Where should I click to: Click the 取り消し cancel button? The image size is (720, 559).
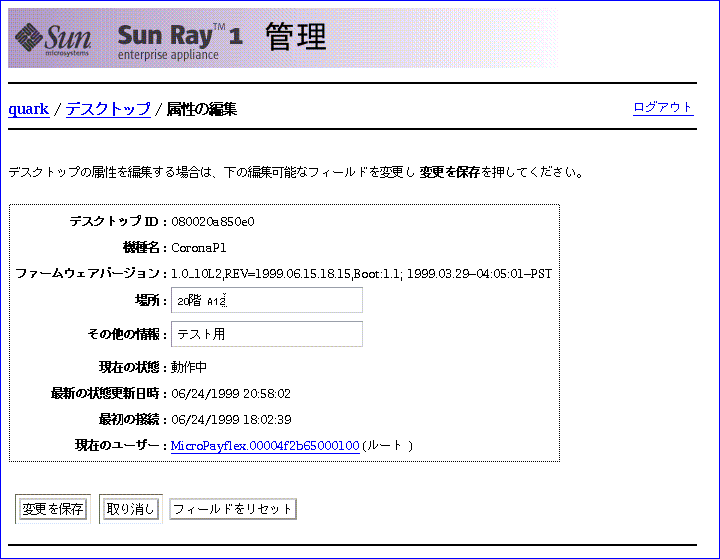[131, 509]
